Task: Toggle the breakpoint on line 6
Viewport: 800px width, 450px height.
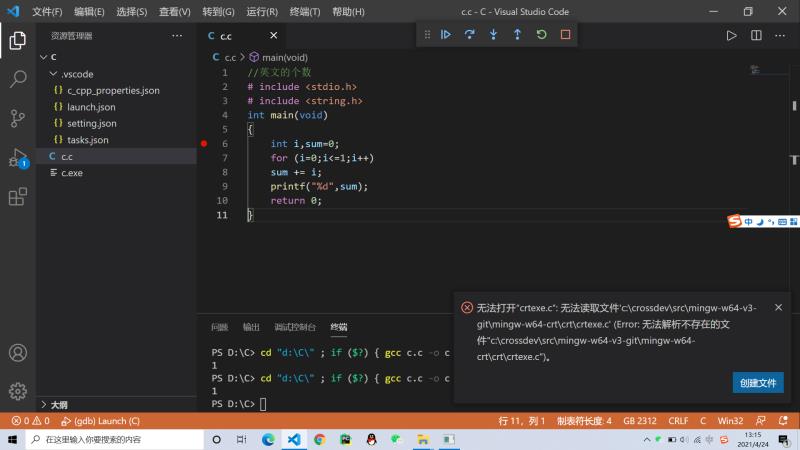Action: click(204, 144)
